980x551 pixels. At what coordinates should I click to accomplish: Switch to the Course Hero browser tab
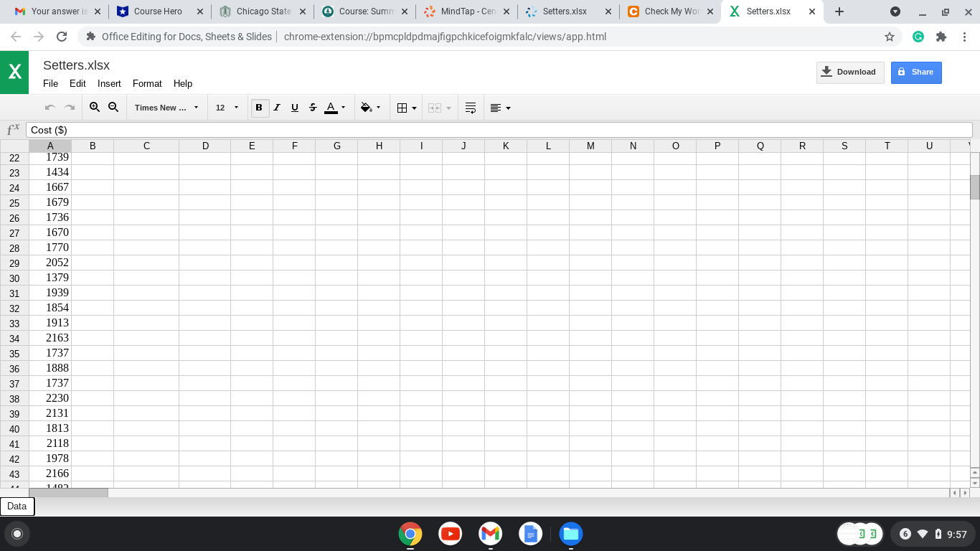159,11
